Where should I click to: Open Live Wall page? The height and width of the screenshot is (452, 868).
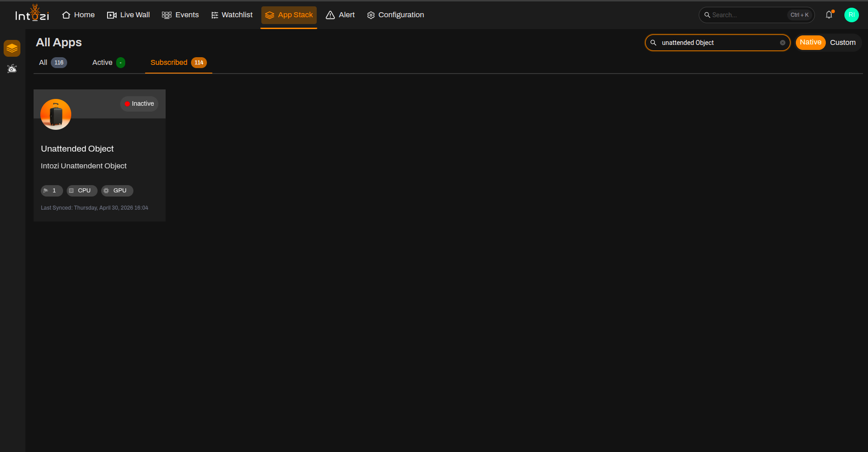click(x=128, y=15)
